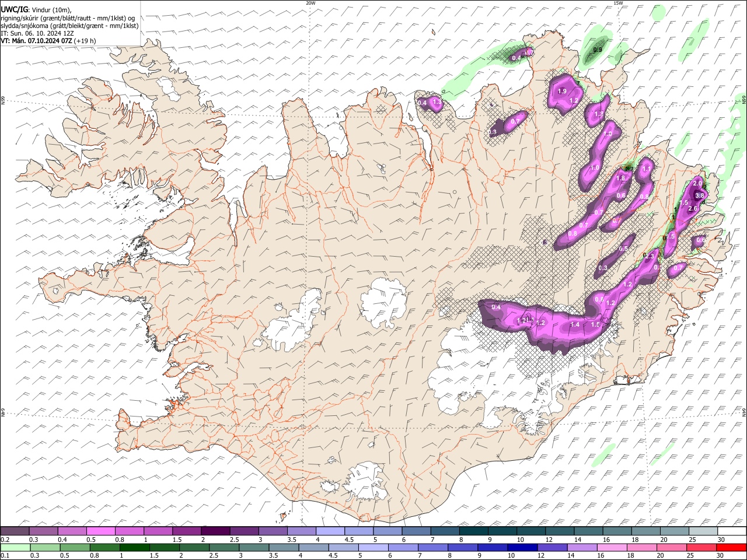Screen dimensions: 747x560
Task: Pick the pale green 0.1 swatch in bottom legend row
Action: (15, 547)
